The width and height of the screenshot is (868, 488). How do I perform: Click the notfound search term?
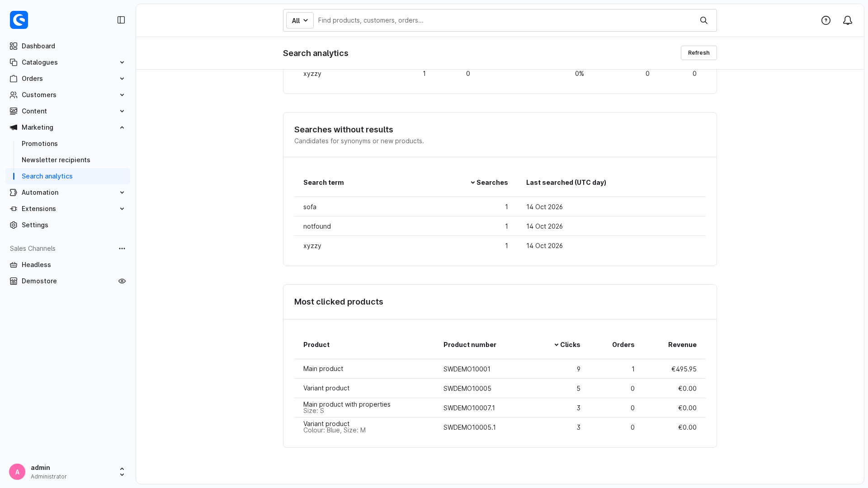[317, 226]
